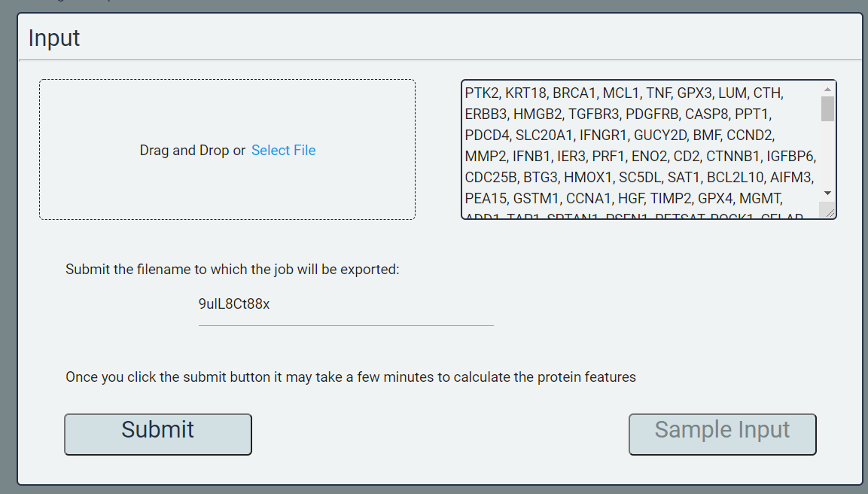Click the protein features note text
This screenshot has height=494, width=868.
pos(350,377)
